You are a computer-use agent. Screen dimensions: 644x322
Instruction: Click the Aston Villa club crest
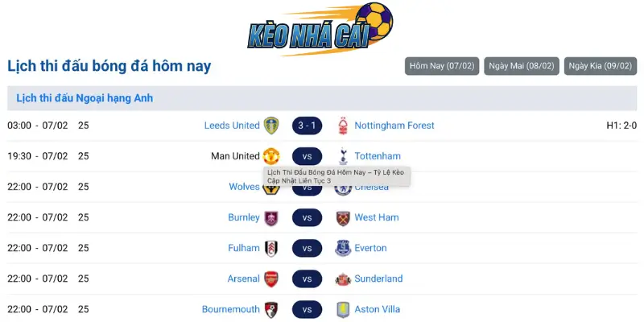coord(343,309)
